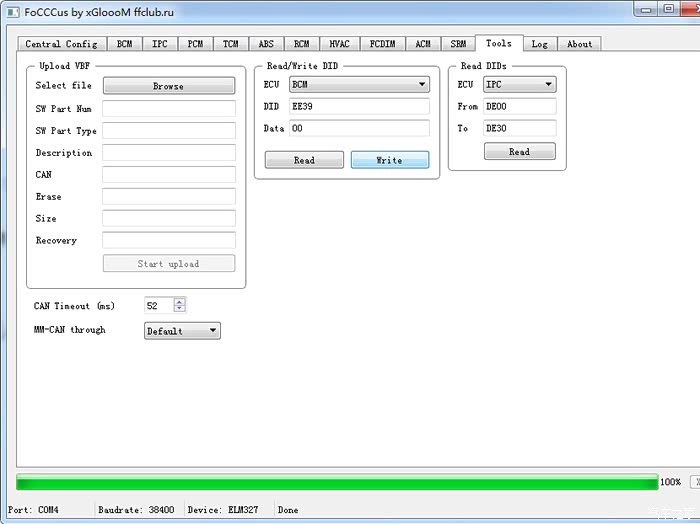This screenshot has width=700, height=524.
Task: Expand the MM-CAN through Default dropdown
Action: [182, 331]
